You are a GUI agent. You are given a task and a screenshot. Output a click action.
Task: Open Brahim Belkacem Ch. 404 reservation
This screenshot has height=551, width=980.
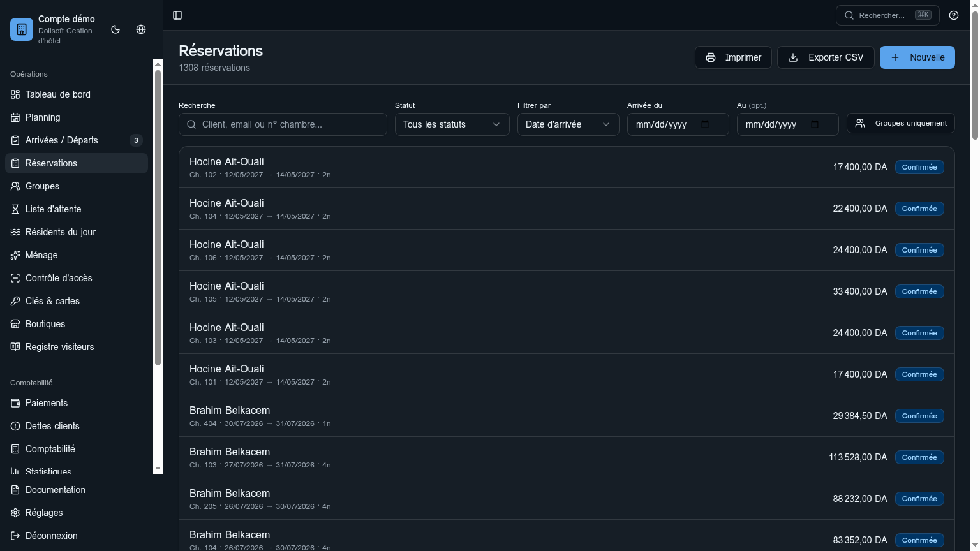click(x=567, y=416)
